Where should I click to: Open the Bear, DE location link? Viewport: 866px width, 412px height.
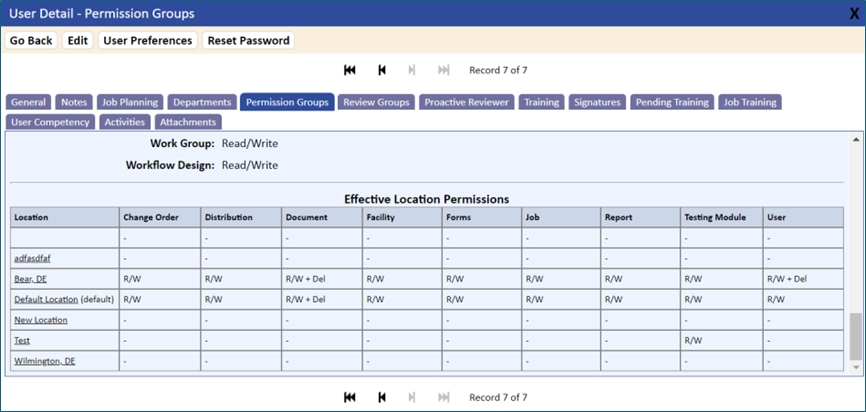click(30, 279)
